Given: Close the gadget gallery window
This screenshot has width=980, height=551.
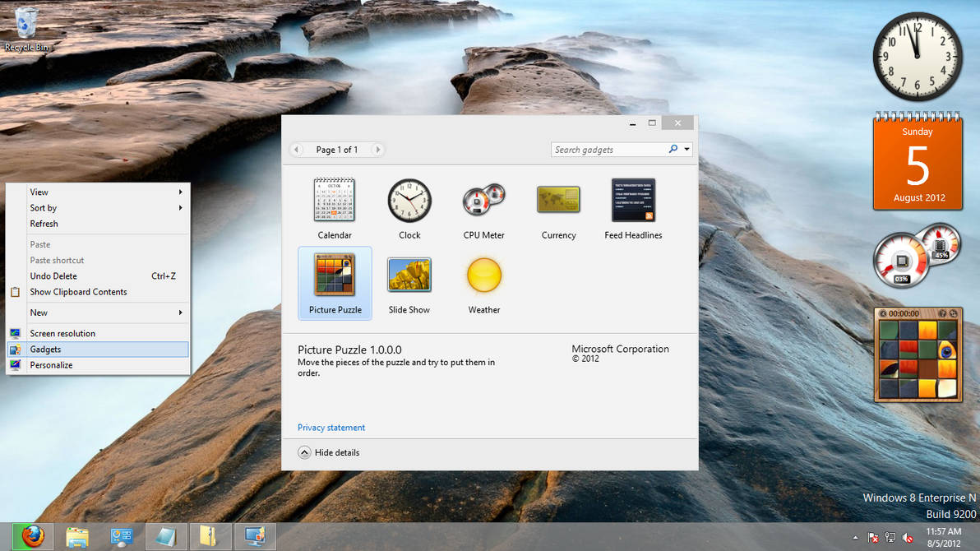Looking at the screenshot, I should point(677,123).
